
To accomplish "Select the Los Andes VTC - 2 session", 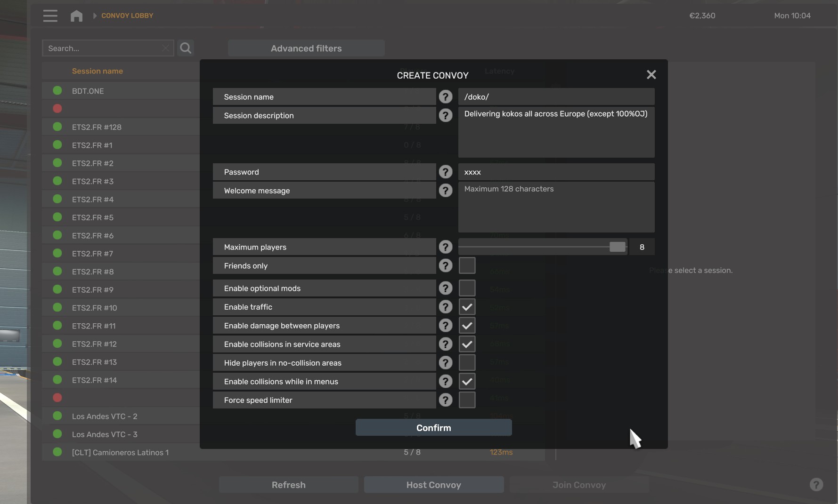I will [121, 416].
